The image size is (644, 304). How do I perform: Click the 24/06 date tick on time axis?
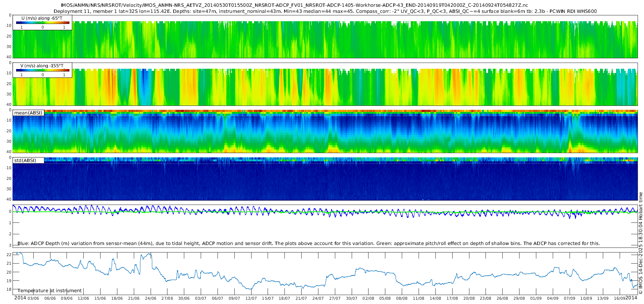click(x=151, y=298)
